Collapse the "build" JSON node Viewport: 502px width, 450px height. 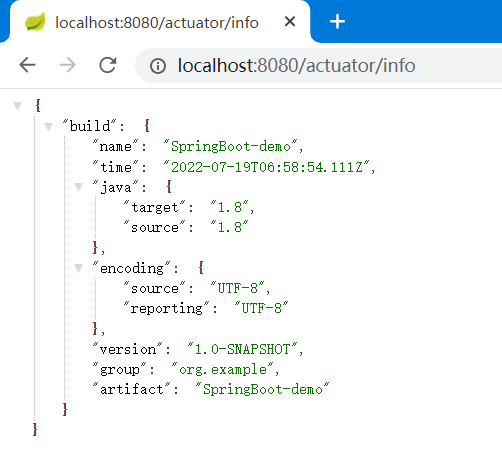point(49,127)
